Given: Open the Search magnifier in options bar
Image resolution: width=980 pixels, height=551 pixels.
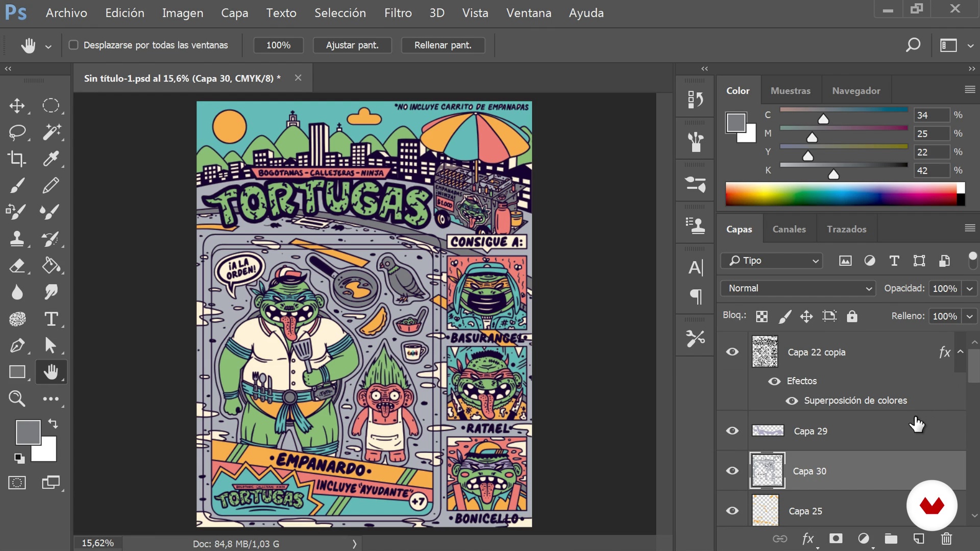Looking at the screenshot, I should tap(913, 45).
